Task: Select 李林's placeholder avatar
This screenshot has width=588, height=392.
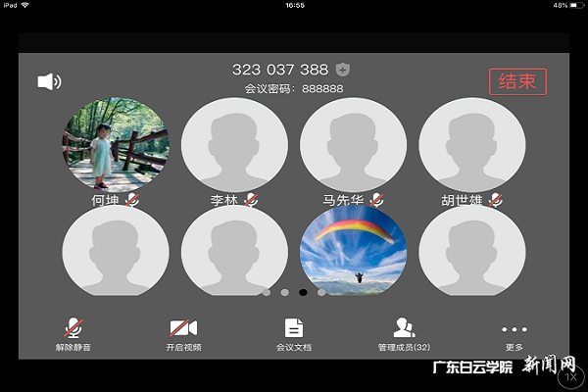Action: click(234, 144)
